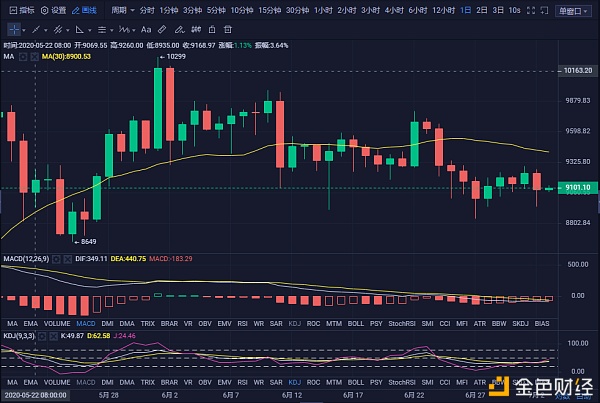Viewport: 600px width, 403px height.
Task: Select the crosshair cursor tool
Action: pyautogui.click(x=14, y=29)
